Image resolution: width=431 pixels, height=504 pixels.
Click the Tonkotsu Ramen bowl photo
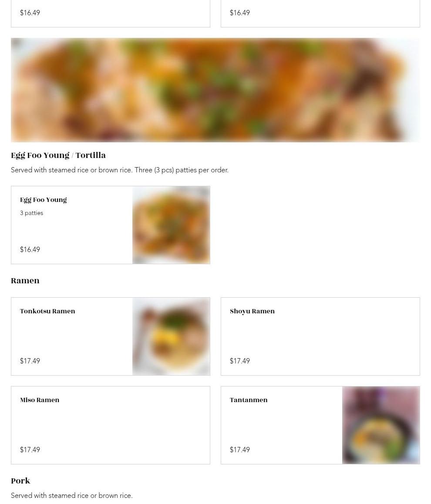(x=171, y=336)
